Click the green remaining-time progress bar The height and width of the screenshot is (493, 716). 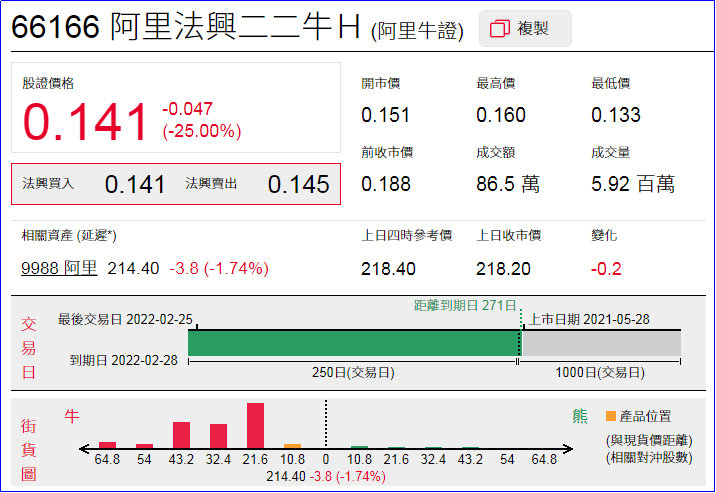coord(354,343)
